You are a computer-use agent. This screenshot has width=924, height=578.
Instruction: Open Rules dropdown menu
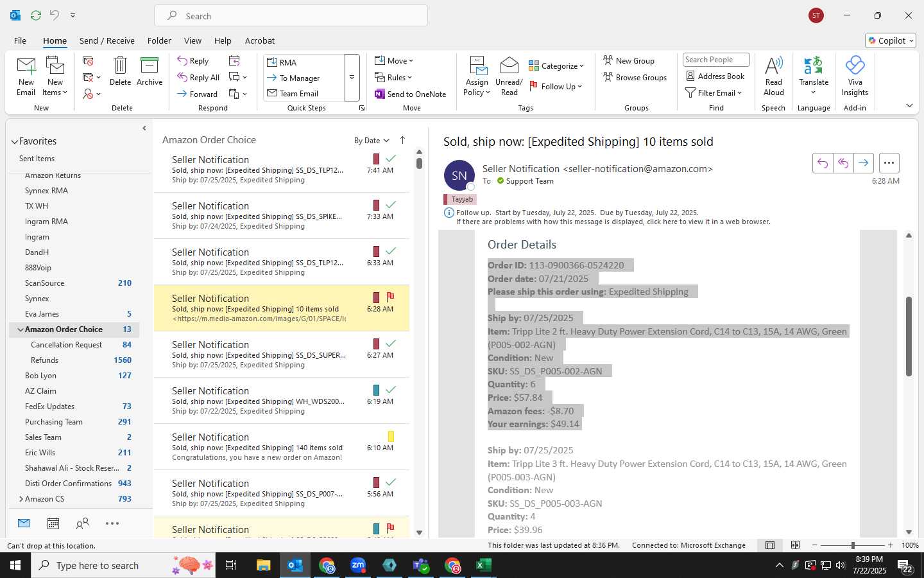pyautogui.click(x=394, y=78)
